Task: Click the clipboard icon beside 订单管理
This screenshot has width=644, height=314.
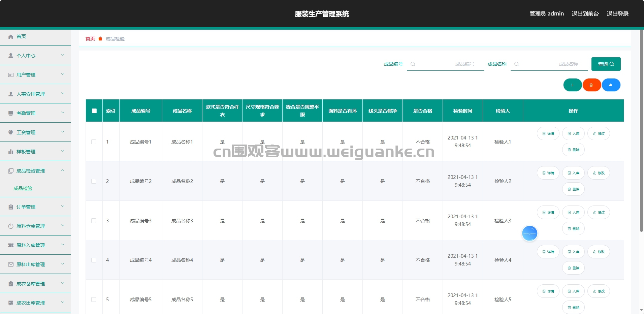Action: (x=11, y=207)
